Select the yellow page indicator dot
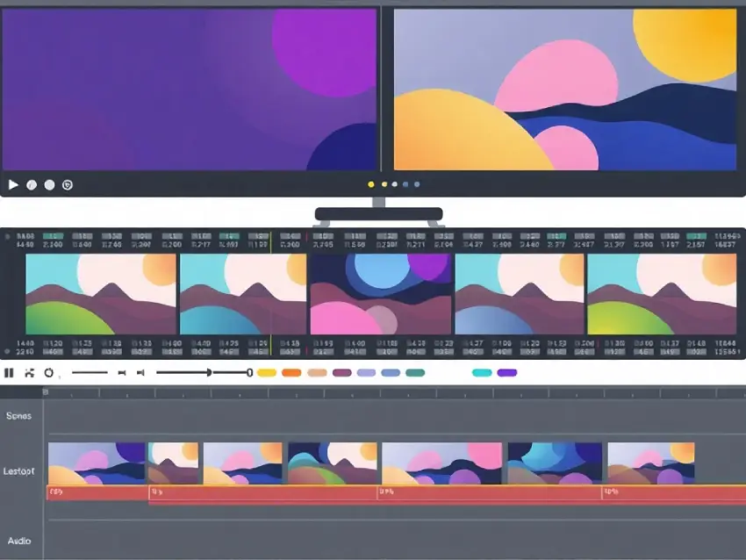746x560 pixels. tap(371, 184)
